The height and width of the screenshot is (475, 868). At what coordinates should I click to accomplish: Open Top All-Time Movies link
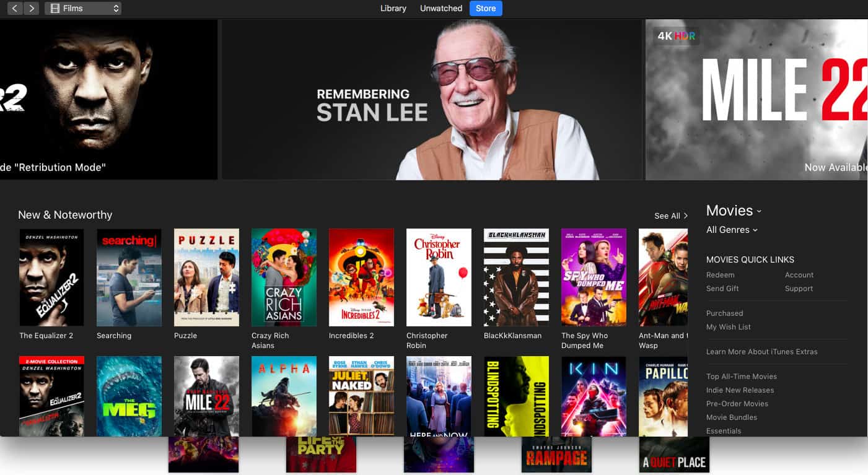click(x=741, y=377)
